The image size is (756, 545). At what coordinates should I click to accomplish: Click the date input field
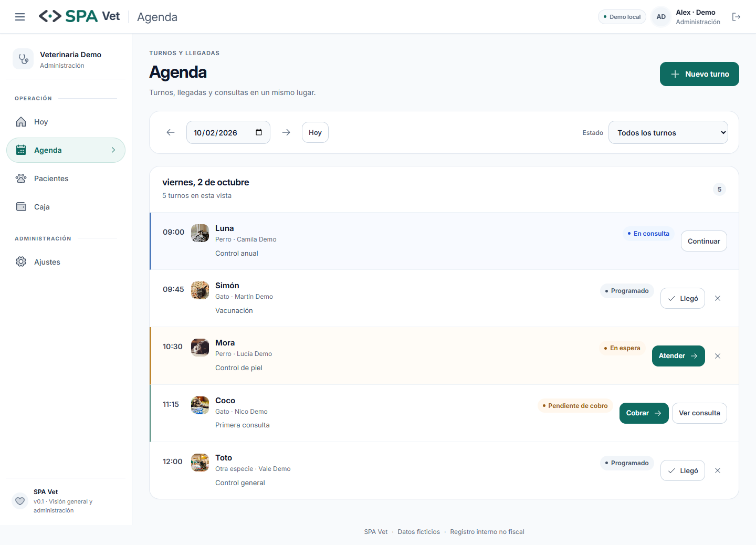(228, 132)
